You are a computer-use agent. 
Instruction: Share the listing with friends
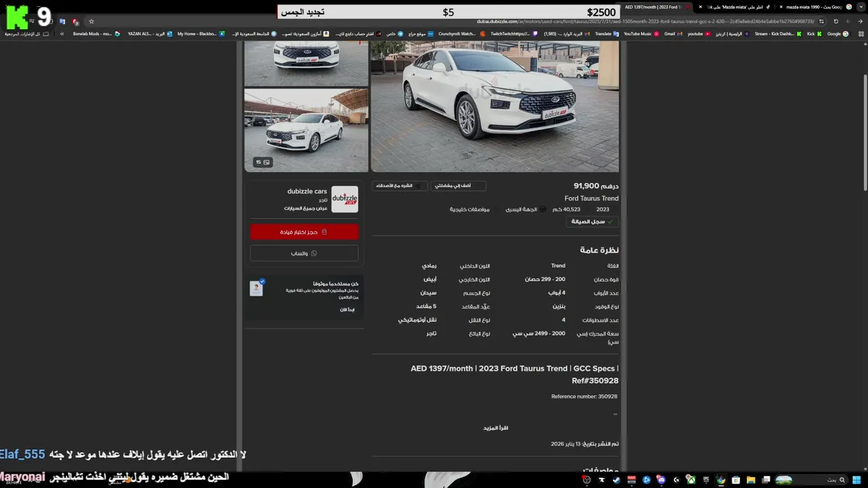[x=399, y=186]
